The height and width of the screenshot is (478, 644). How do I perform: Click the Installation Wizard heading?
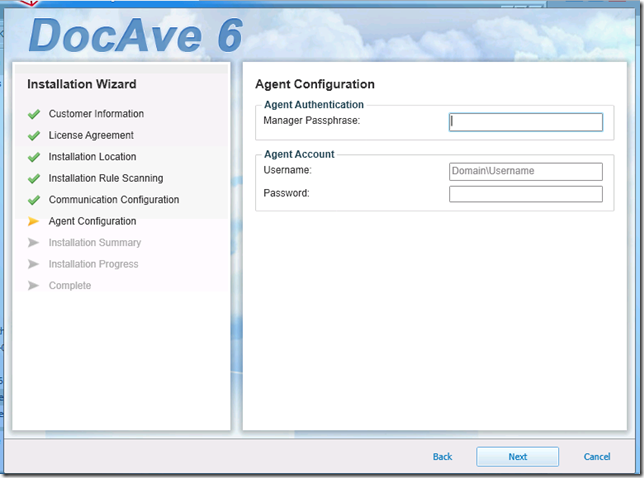coord(82,84)
